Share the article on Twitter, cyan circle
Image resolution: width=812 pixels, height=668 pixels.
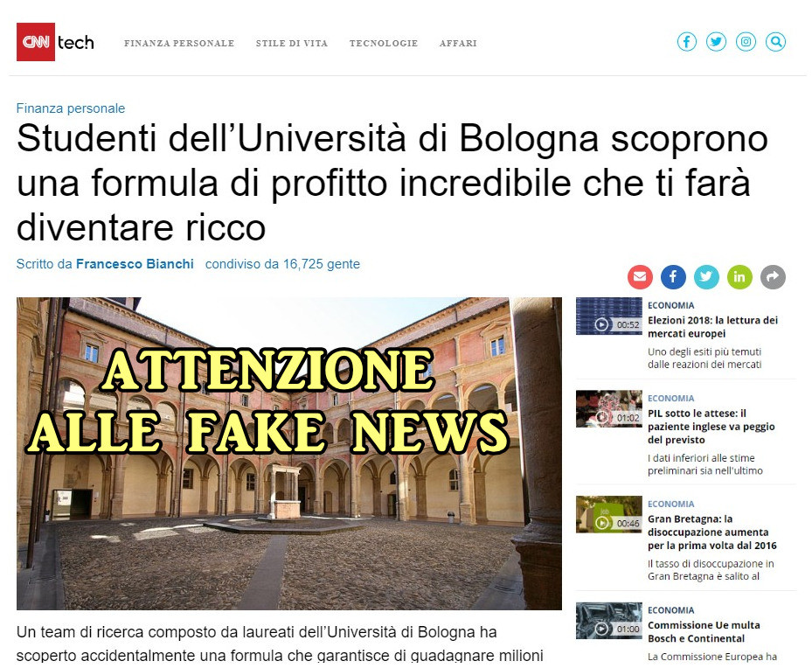[x=706, y=277]
